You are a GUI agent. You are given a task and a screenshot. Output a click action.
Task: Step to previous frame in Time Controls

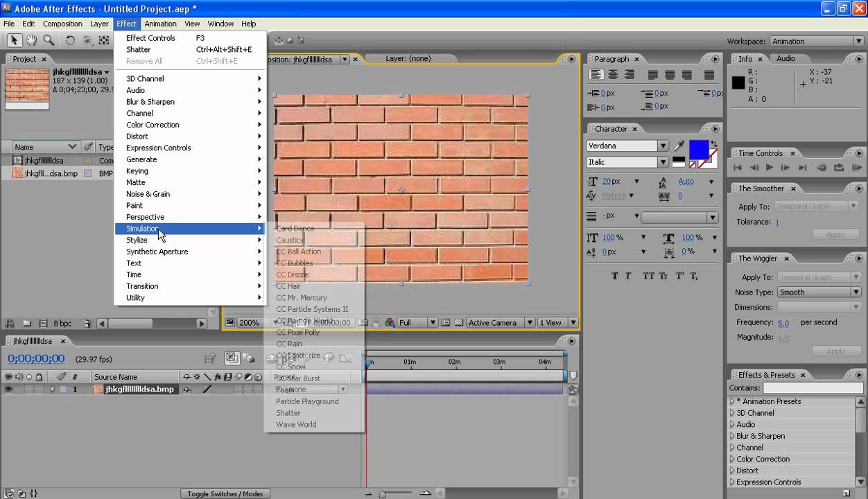click(754, 168)
